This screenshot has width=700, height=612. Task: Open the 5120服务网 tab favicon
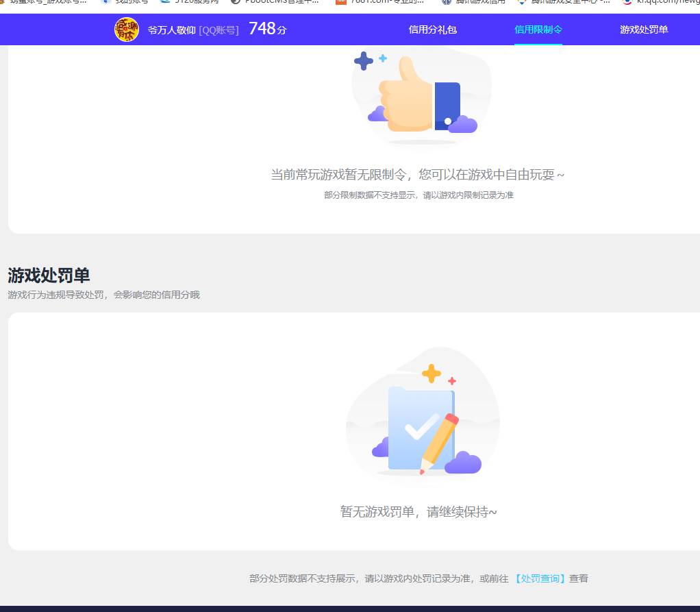(164, 3)
